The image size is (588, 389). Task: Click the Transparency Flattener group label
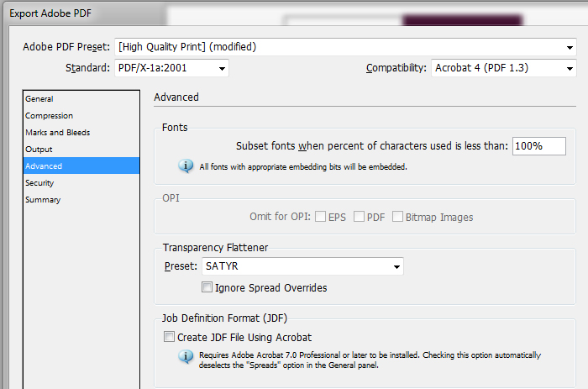pos(215,248)
